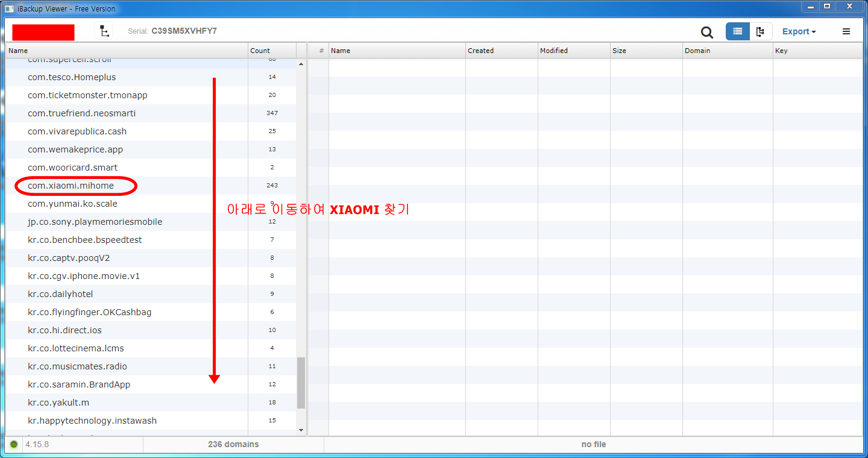Sort files by Modified column
The height and width of the screenshot is (458, 868).
pos(574,51)
